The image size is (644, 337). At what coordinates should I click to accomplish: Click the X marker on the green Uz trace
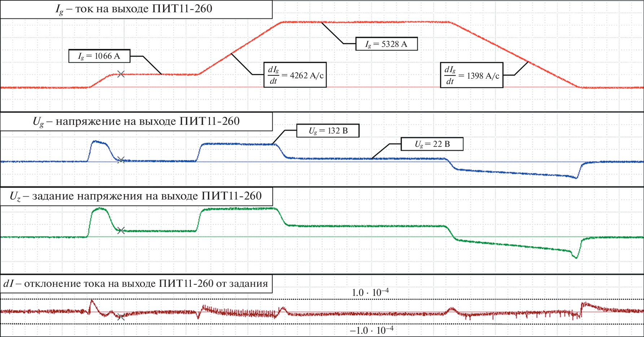coord(121,231)
